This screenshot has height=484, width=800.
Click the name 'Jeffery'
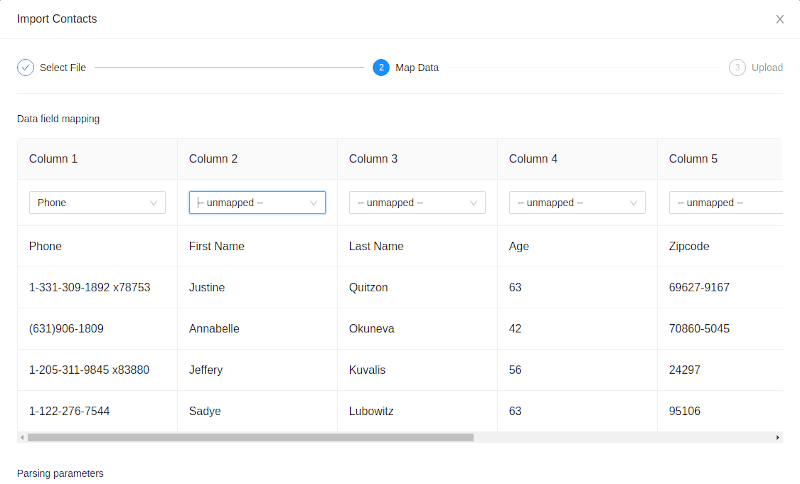tap(206, 370)
